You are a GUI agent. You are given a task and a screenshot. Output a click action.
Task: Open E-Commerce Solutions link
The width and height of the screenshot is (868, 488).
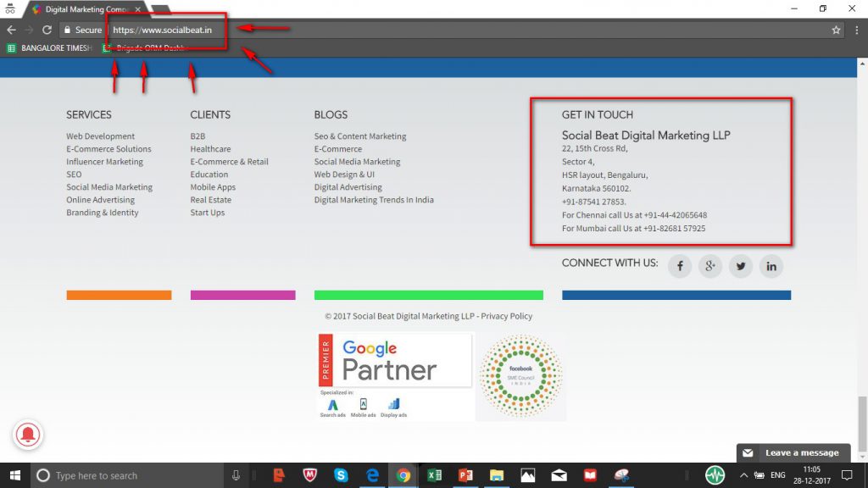pyautogui.click(x=108, y=149)
